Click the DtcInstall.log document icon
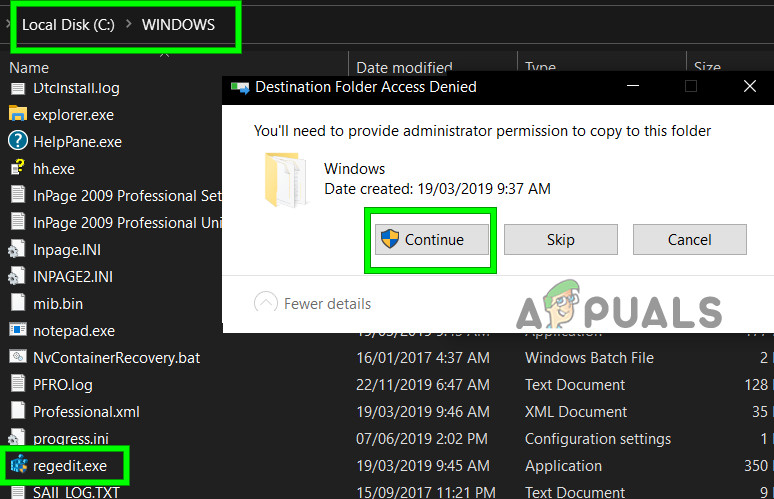Image resolution: width=774 pixels, height=499 pixels. coord(18,89)
